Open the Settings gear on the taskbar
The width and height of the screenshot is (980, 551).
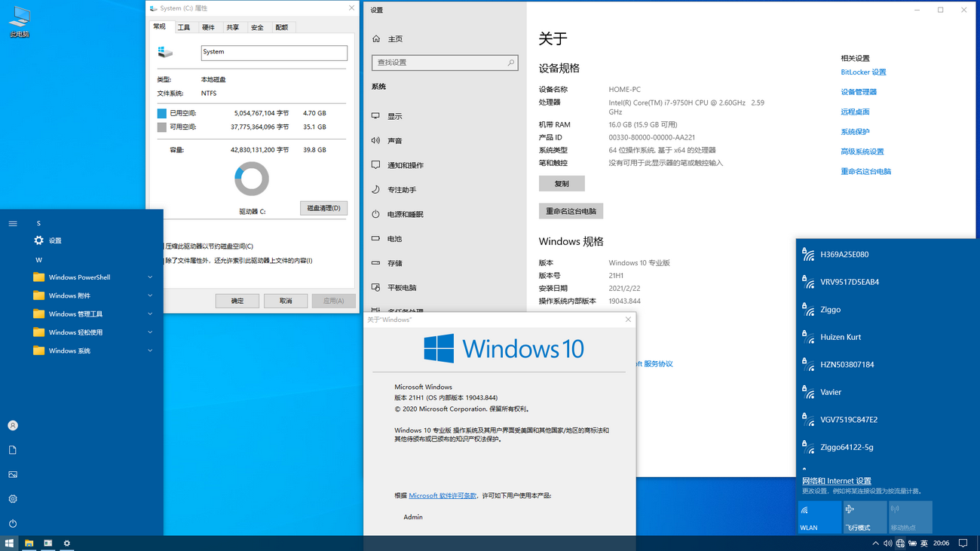click(x=66, y=543)
